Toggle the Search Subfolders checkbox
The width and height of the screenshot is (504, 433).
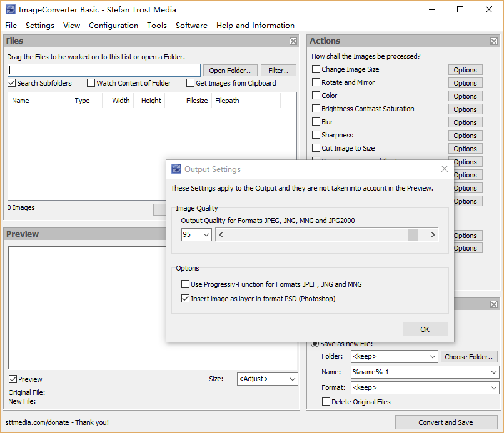coord(12,83)
